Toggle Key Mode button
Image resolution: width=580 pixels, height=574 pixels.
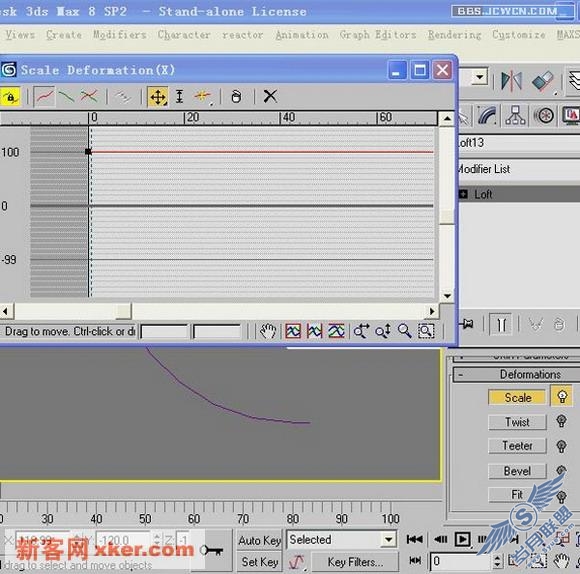pos(415,561)
